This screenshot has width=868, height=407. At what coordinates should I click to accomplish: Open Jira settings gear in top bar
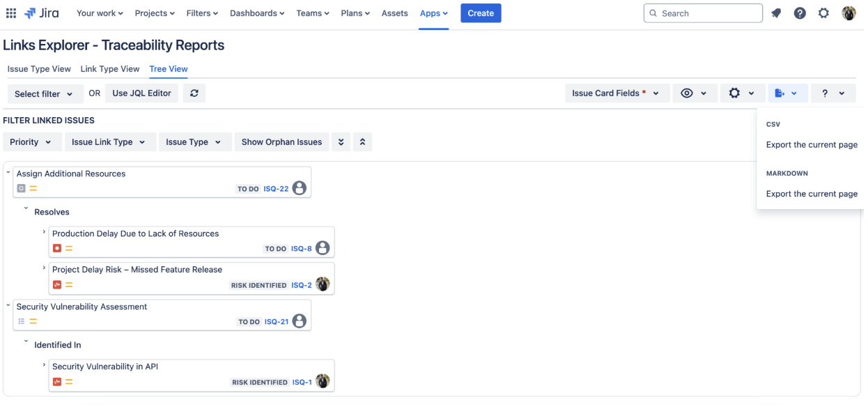click(x=823, y=13)
